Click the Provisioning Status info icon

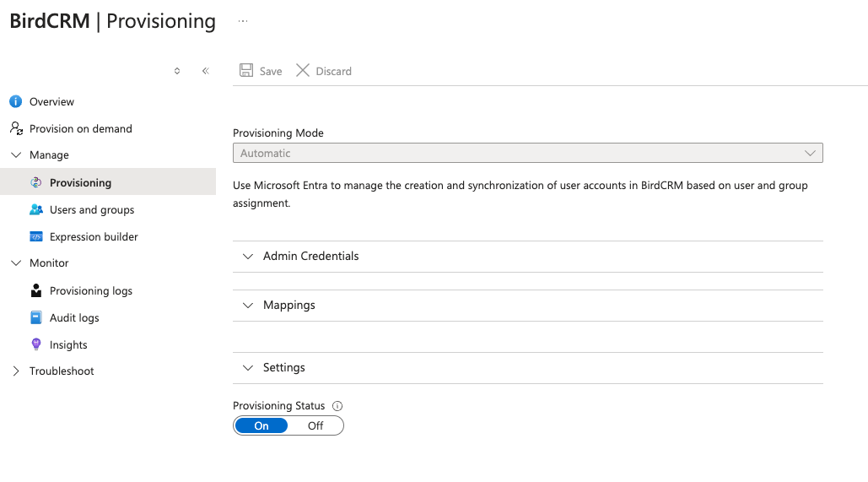coord(337,406)
